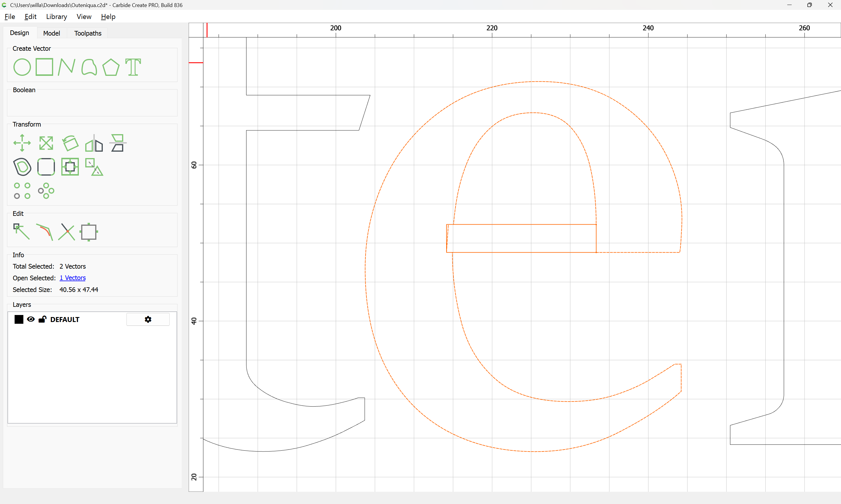Viewport: 841px width, 504px height.
Task: Activate the Move transform tool
Action: (x=22, y=143)
